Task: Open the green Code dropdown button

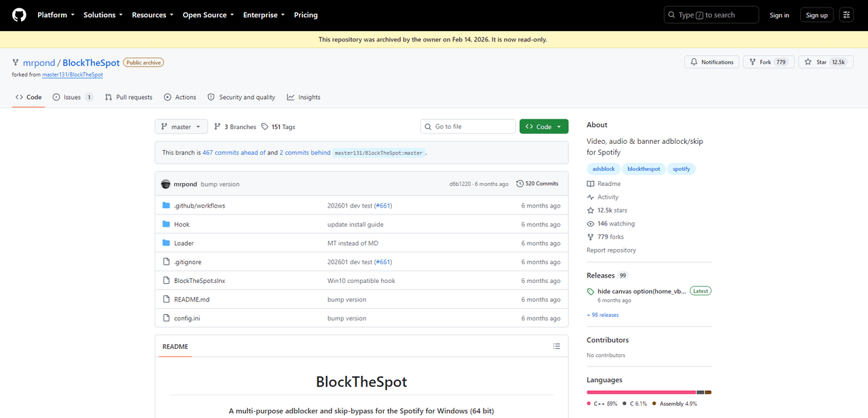Action: click(544, 127)
